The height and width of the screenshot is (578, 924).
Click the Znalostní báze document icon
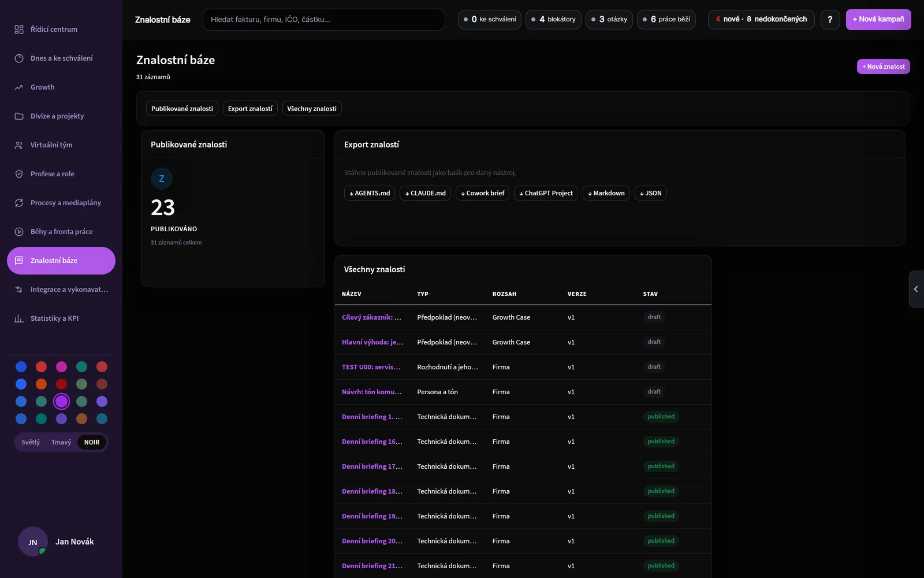(x=19, y=261)
